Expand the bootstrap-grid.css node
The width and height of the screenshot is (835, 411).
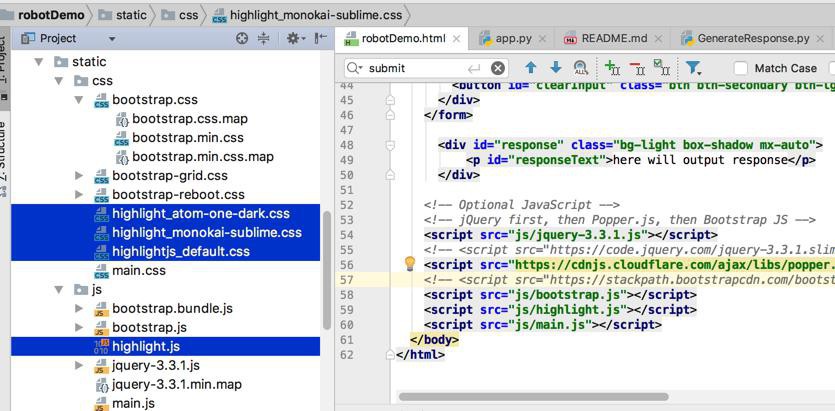point(79,176)
